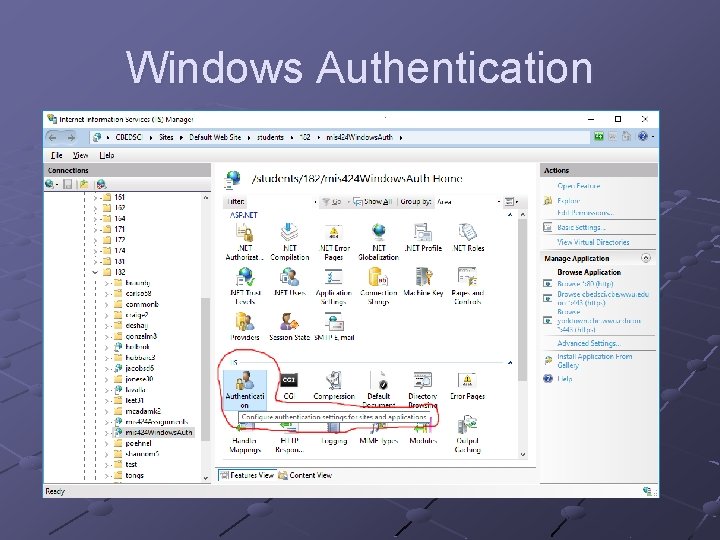This screenshot has height=540, width=720.
Task: Click the Explore action link
Action: [x=568, y=201]
